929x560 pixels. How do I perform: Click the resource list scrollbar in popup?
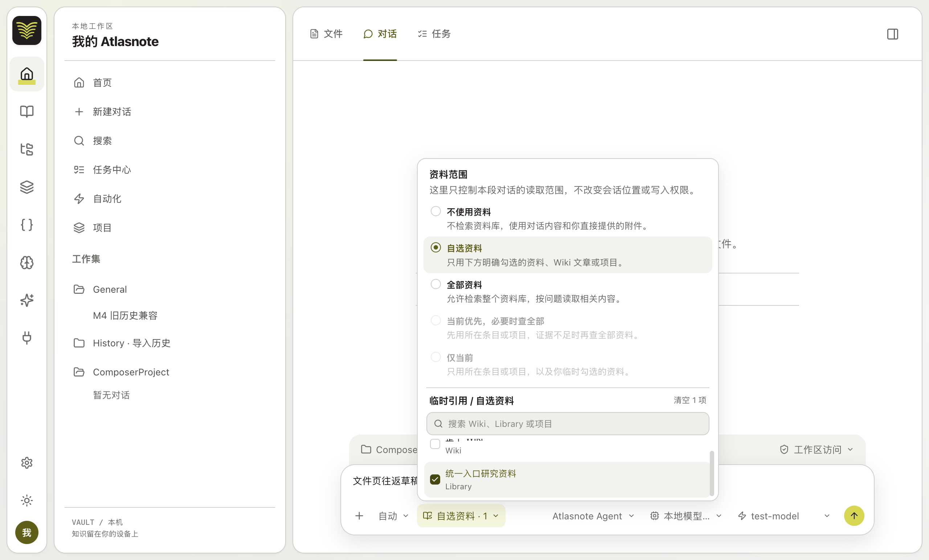pos(712,473)
